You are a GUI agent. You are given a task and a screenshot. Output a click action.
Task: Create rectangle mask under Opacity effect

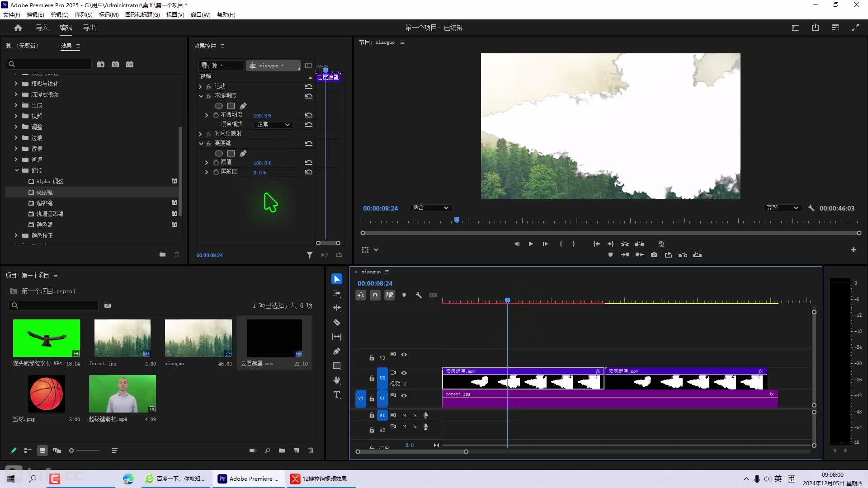tap(231, 106)
